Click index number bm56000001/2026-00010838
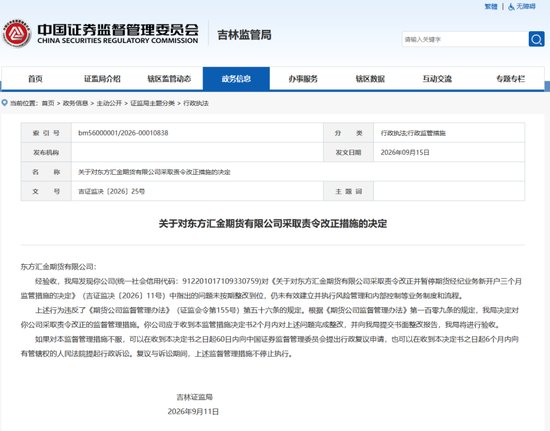The width and height of the screenshot is (550, 431). (x=123, y=133)
